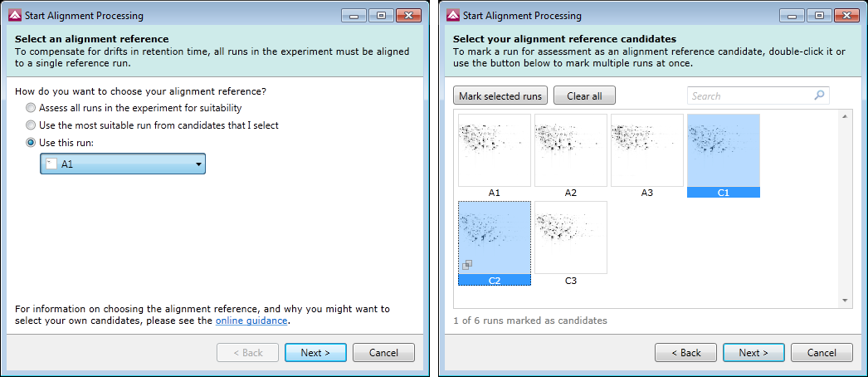Image resolution: width=868 pixels, height=377 pixels.
Task: Open the A1 reference run dropdown
Action: pos(123,164)
